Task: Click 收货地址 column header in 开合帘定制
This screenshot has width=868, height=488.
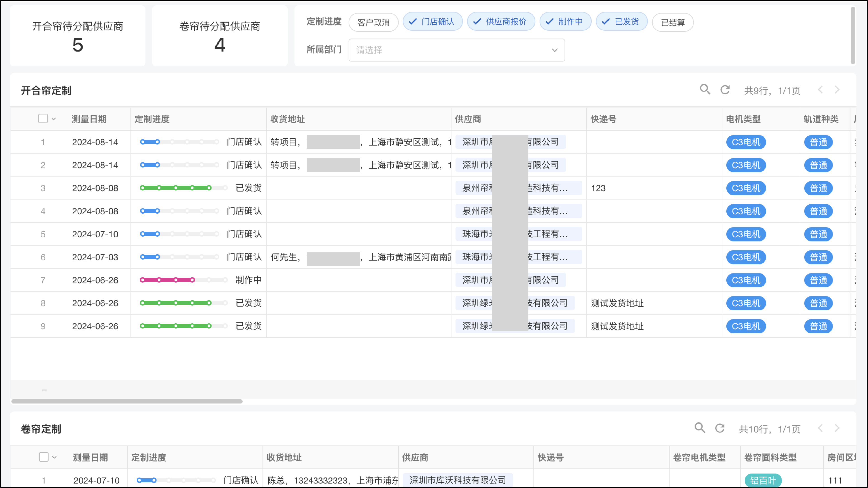Action: 288,119
